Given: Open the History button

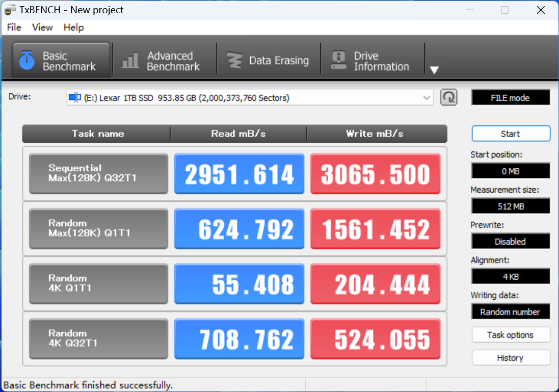Looking at the screenshot, I should click(511, 358).
